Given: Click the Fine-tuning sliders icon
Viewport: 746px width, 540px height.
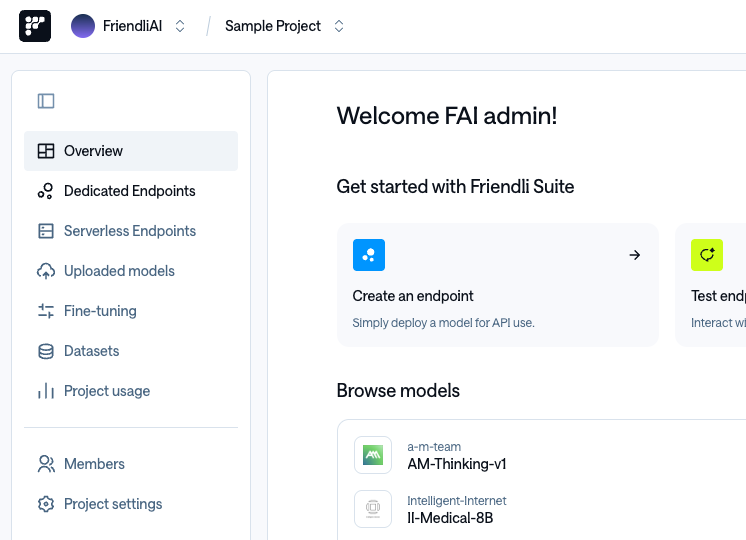Looking at the screenshot, I should (46, 311).
